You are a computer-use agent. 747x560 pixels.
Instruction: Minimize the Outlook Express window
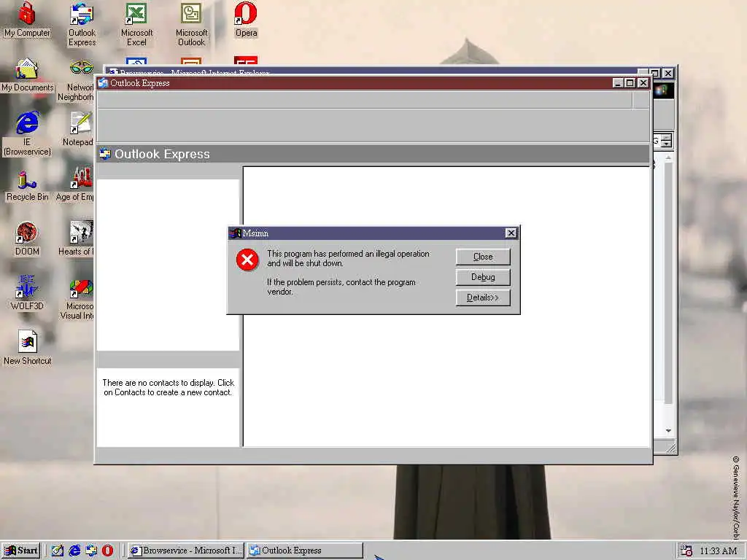click(x=618, y=83)
